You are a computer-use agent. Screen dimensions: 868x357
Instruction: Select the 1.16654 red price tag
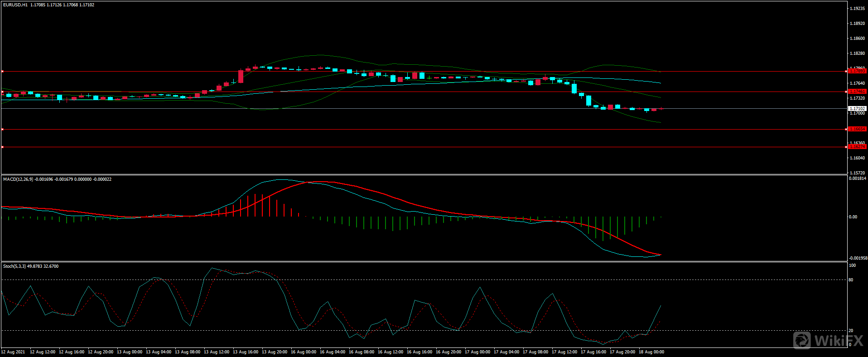[x=857, y=129]
